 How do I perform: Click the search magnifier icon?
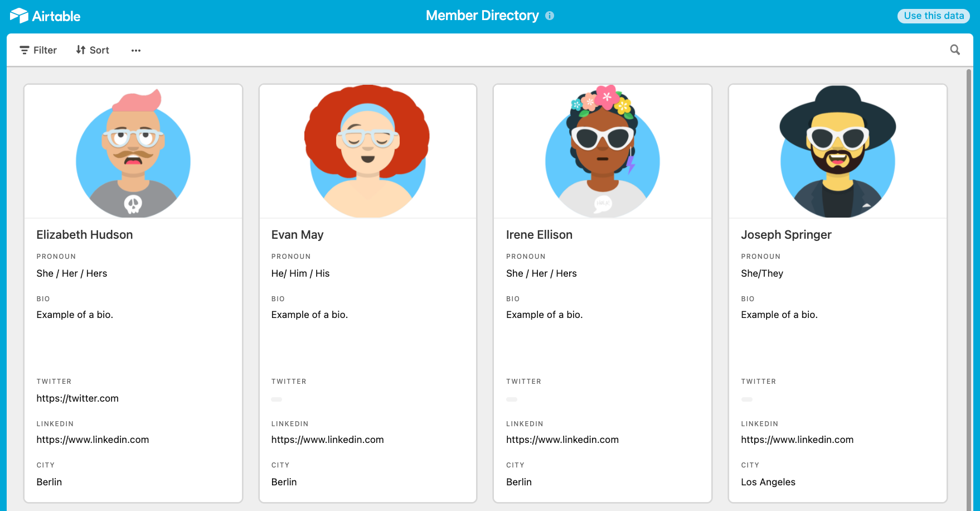[955, 50]
